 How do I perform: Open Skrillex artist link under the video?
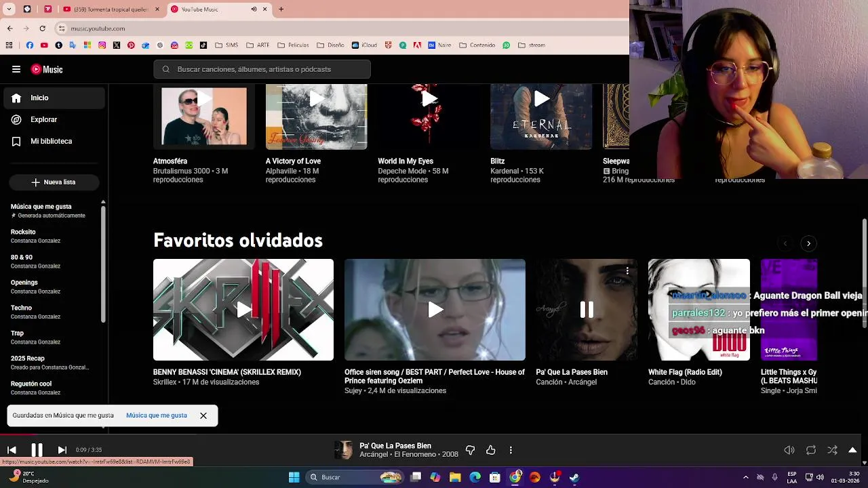tap(165, 382)
